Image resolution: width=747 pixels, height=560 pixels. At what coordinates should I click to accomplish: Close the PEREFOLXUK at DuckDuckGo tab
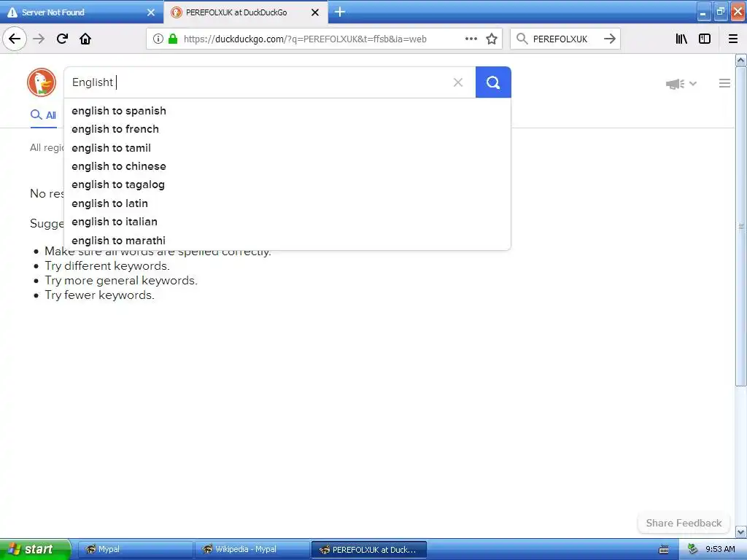[x=315, y=12]
